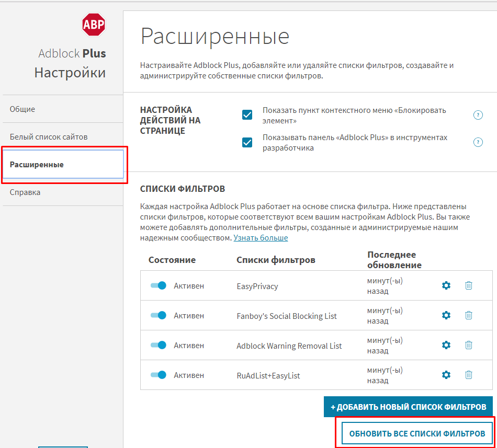Image resolution: width=497 pixels, height=448 pixels.
Task: Toggle «Adblock Plus» developer tools panel checkbox
Action: click(247, 143)
